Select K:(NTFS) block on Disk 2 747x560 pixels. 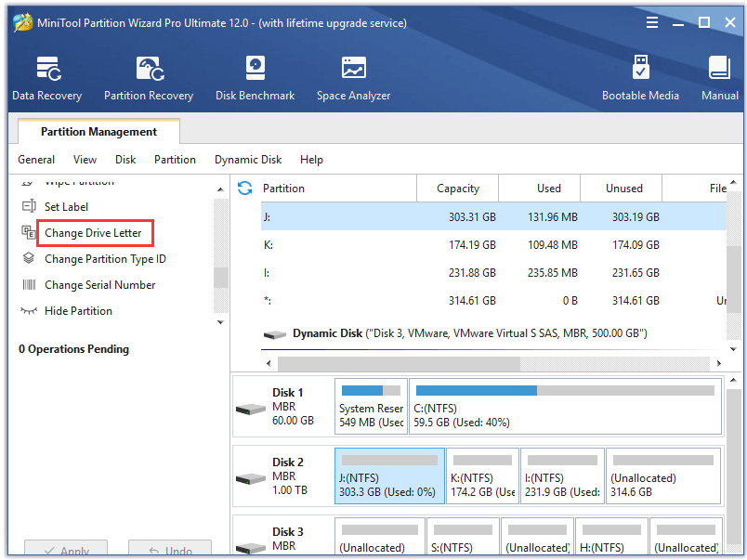click(x=482, y=475)
